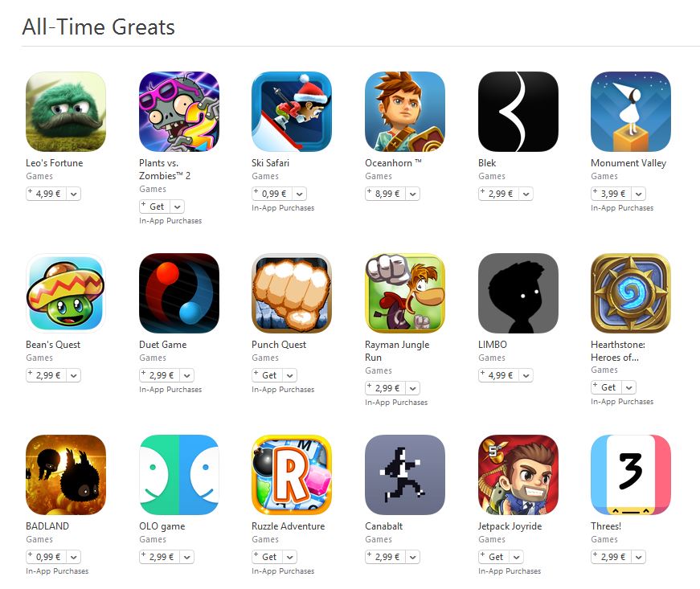Open the Monument Valley app icon

pos(631,112)
